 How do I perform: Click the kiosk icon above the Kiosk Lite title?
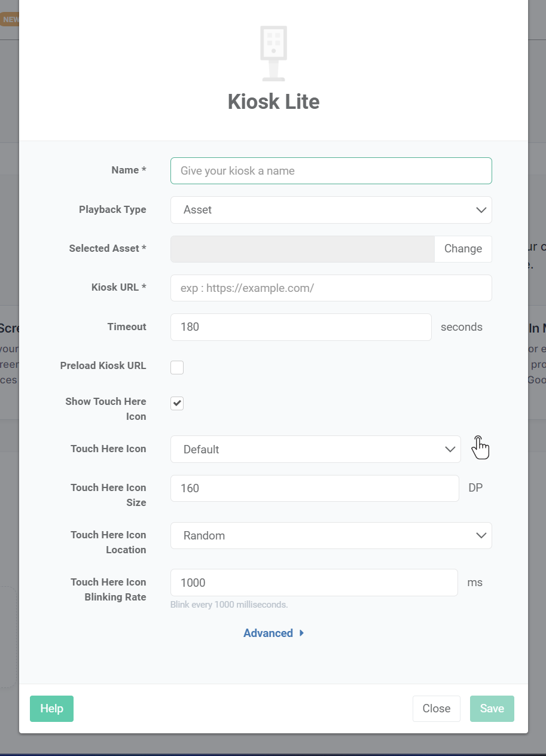273,53
